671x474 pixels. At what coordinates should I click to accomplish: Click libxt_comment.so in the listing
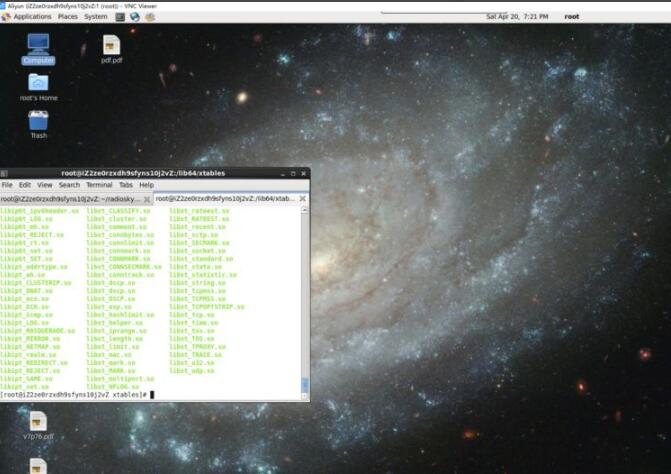tap(116, 227)
